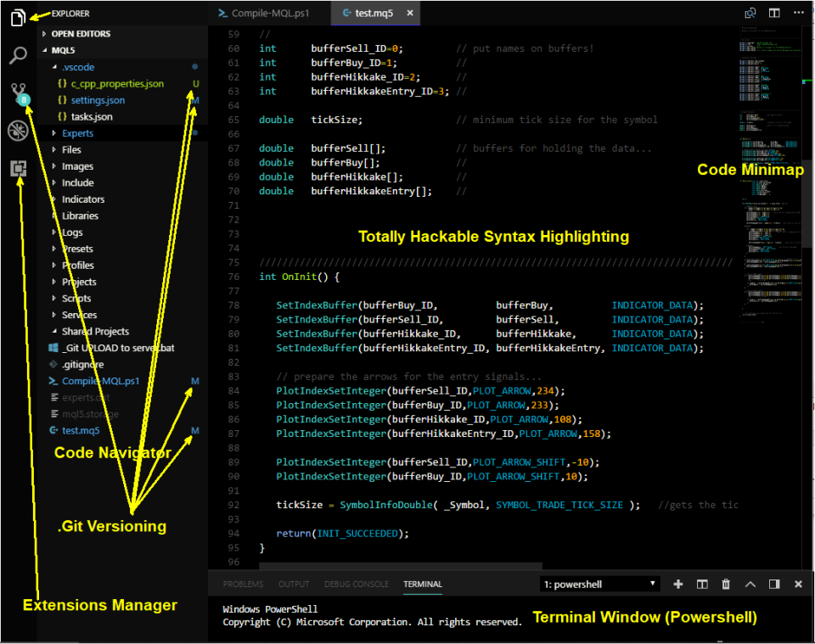Click line number 76 in gutter
Viewport: 815px width, 644px height.
[233, 277]
